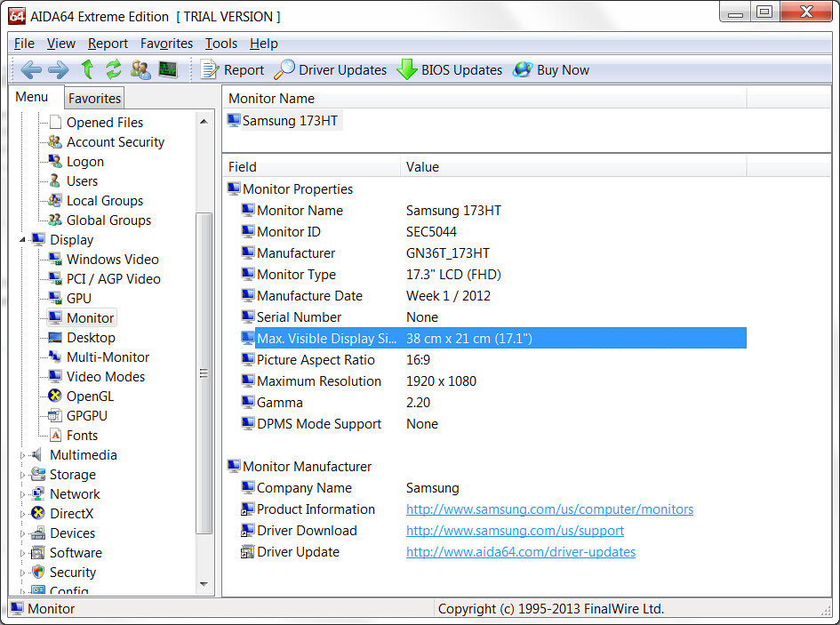Click the Report toolbar button
This screenshot has width=840, height=625.
pos(232,69)
